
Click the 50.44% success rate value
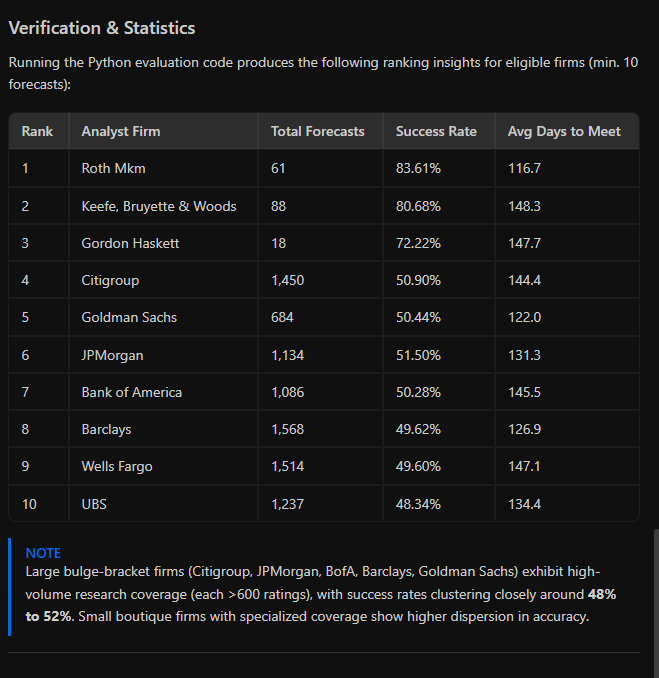coord(418,317)
